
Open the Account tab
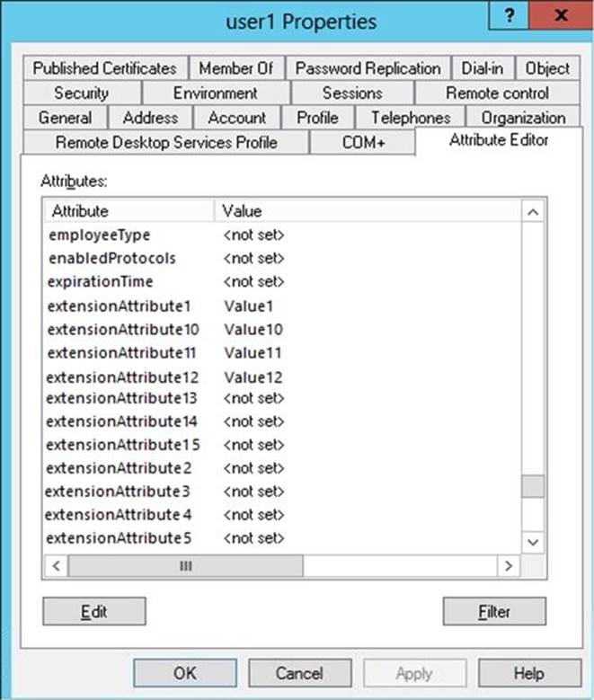point(236,118)
